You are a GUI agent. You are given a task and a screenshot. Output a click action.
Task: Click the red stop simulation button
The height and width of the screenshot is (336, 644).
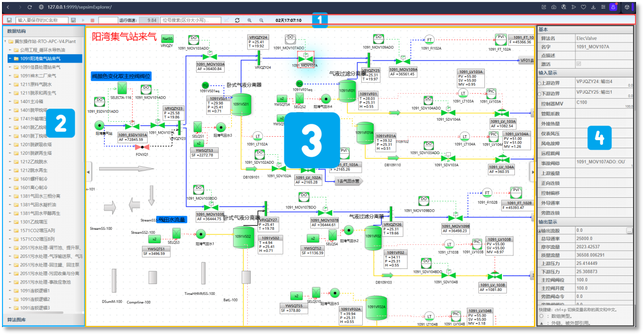pyautogui.click(x=92, y=20)
